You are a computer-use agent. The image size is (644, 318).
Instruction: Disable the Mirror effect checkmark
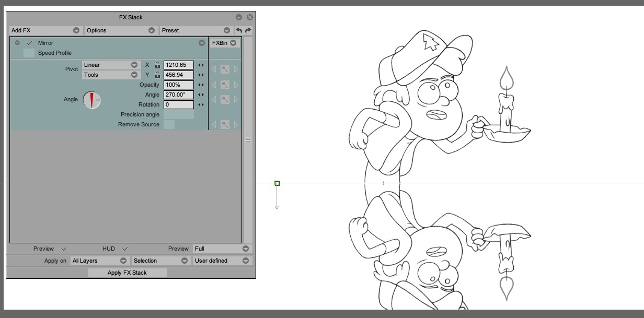(x=29, y=43)
